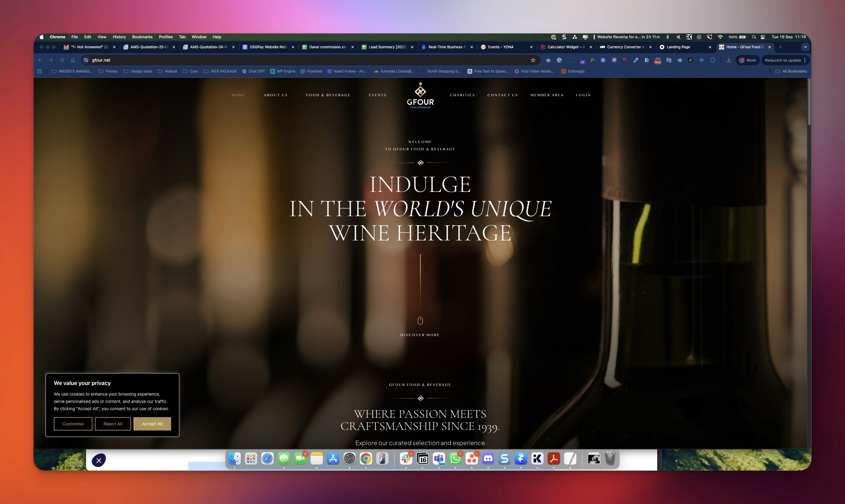The height and width of the screenshot is (504, 845).
Task: Open the Chrome extensions puzzle icon
Action: pyautogui.click(x=712, y=60)
